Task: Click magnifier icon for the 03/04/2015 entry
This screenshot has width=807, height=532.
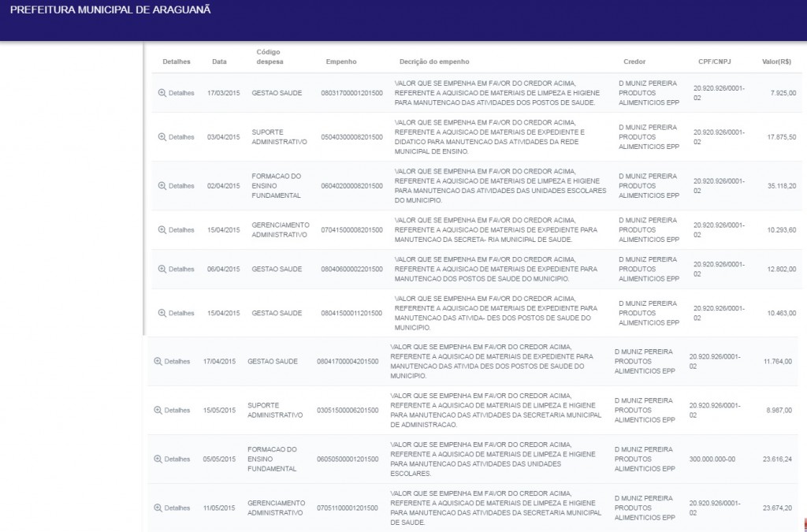Action: click(x=162, y=137)
